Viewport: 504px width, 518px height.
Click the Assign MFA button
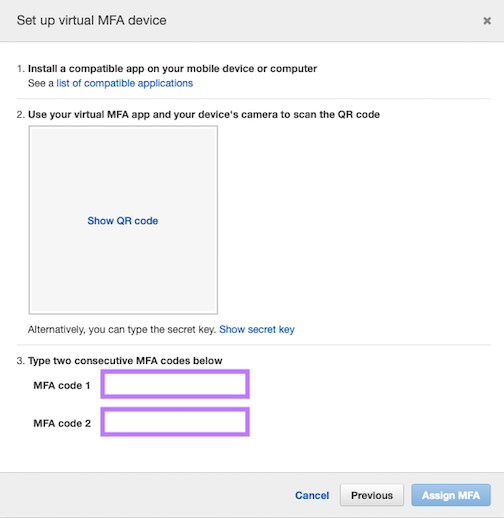[x=451, y=495]
